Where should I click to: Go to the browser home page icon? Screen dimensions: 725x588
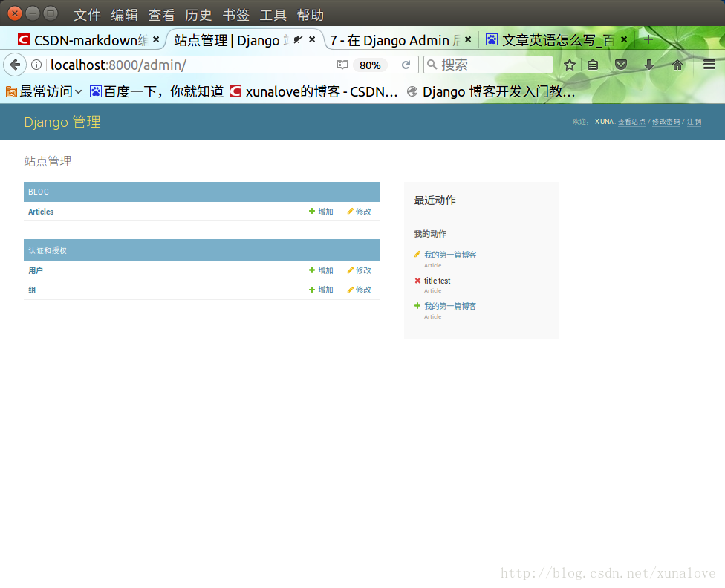coord(677,65)
